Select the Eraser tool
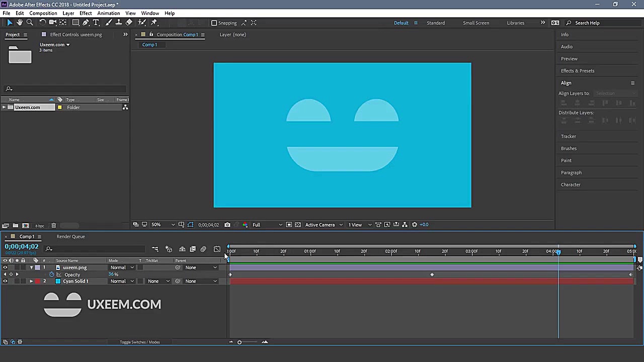Viewport: 644px width, 362px height. click(129, 23)
